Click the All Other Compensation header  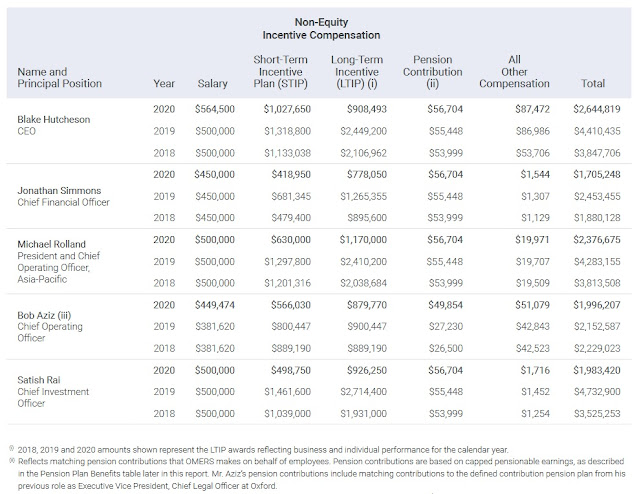[514, 72]
